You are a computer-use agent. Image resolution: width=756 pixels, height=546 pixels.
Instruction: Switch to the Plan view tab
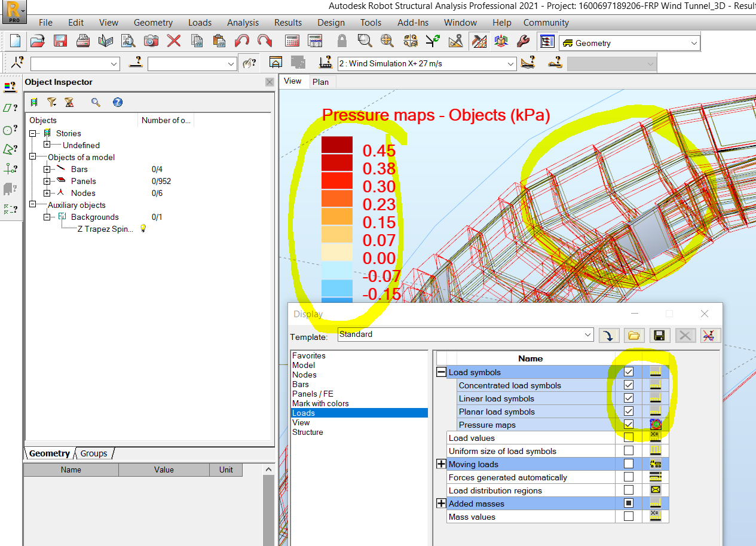click(x=320, y=82)
